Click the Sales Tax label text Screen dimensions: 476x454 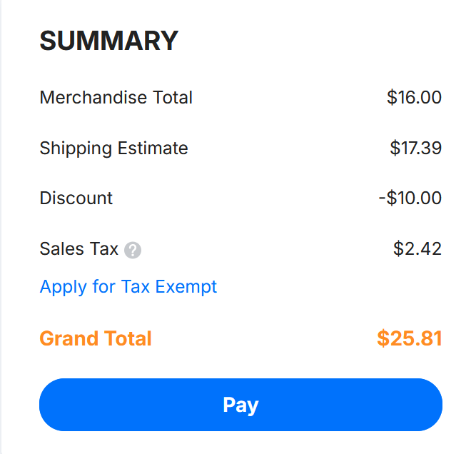click(x=79, y=249)
